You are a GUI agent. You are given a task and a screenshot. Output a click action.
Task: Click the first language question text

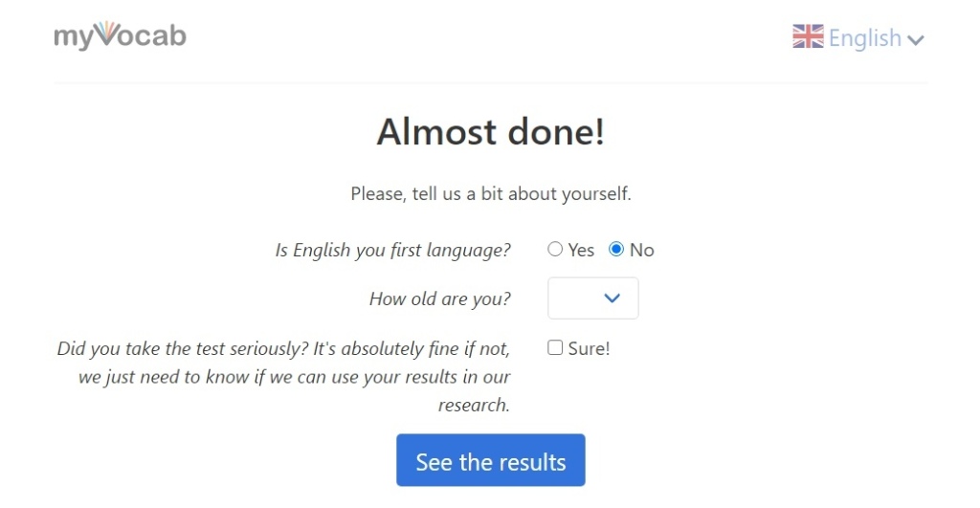click(x=392, y=251)
